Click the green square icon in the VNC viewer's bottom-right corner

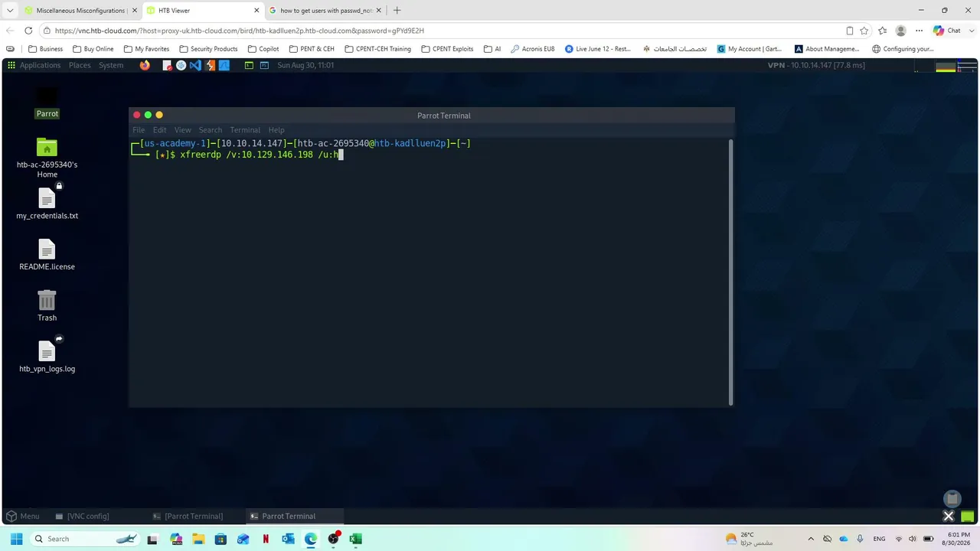(x=969, y=516)
